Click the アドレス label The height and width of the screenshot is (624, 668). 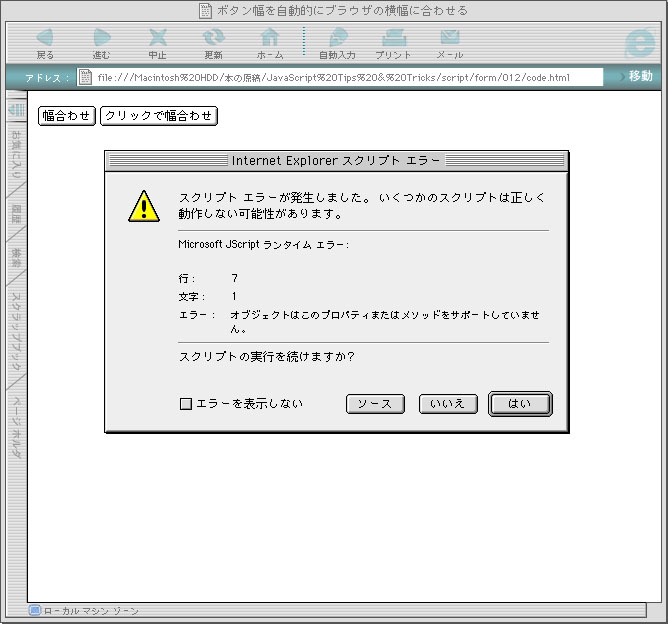[46, 78]
